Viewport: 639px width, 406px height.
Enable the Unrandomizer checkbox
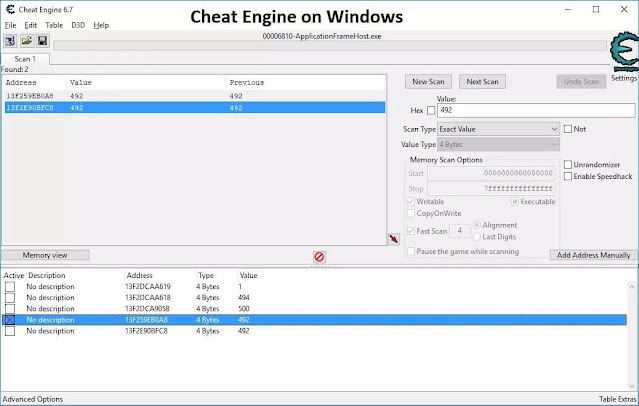point(568,165)
